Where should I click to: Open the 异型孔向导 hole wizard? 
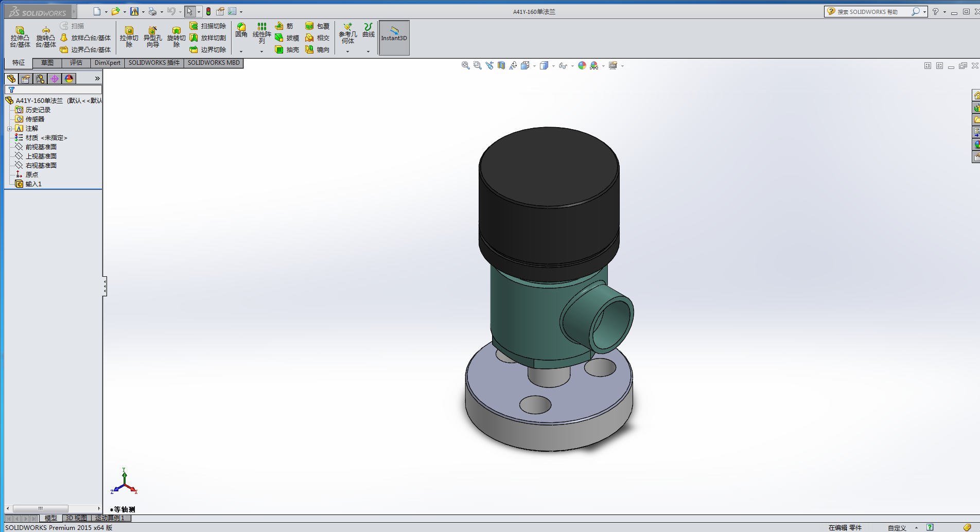(152, 37)
